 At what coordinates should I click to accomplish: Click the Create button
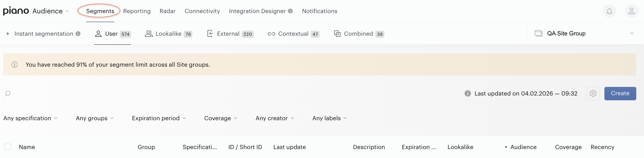pos(620,93)
